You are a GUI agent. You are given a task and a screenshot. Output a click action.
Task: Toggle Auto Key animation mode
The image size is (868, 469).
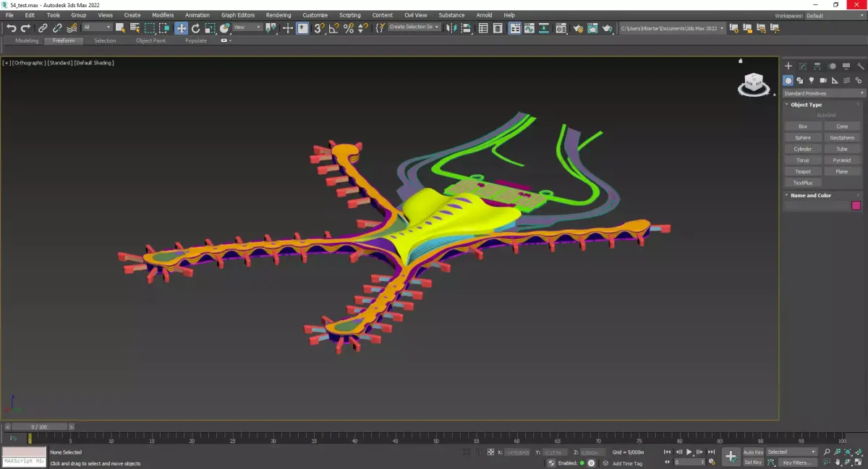(x=753, y=452)
